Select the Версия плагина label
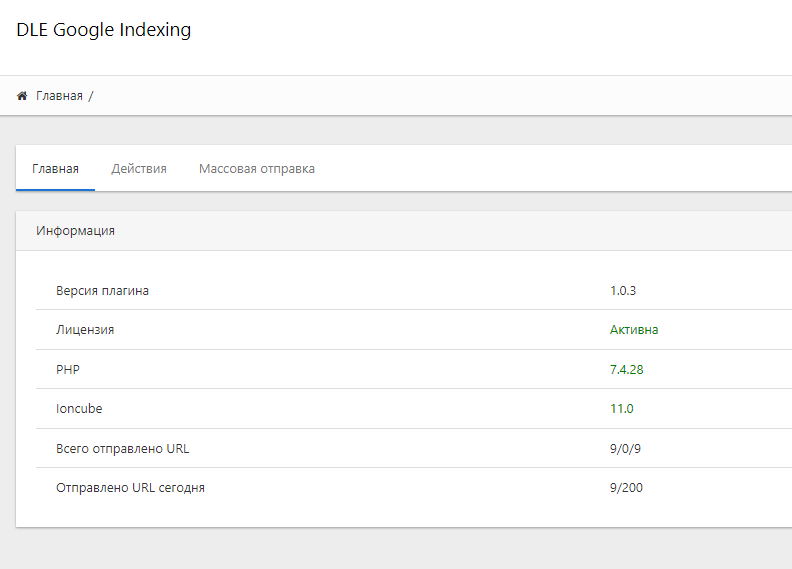This screenshot has height=569, width=792. (103, 291)
